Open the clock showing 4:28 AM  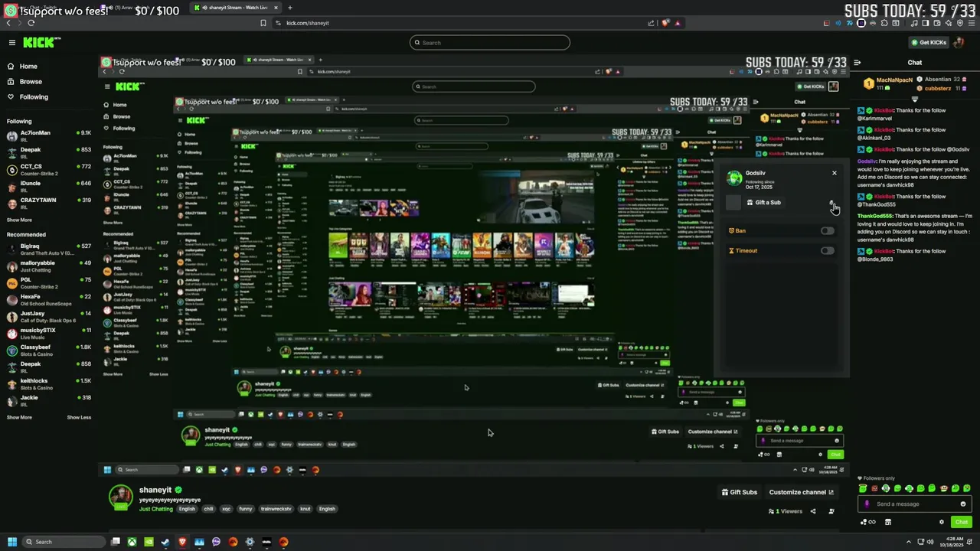(952, 542)
